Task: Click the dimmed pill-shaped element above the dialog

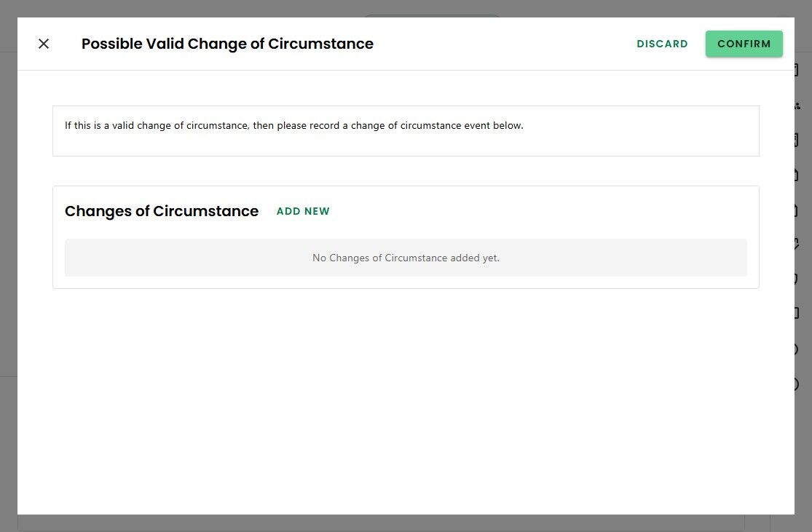Action: (x=431, y=15)
